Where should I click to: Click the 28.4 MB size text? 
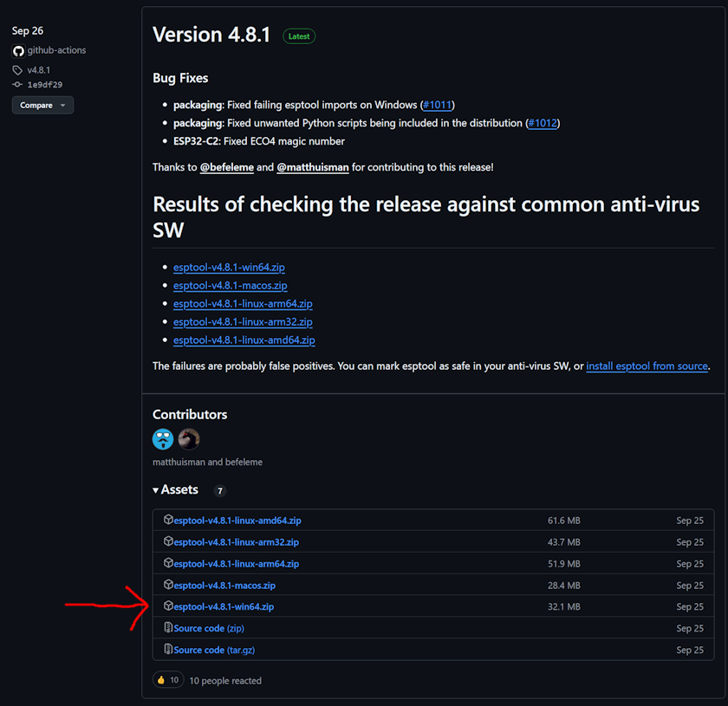coord(563,586)
